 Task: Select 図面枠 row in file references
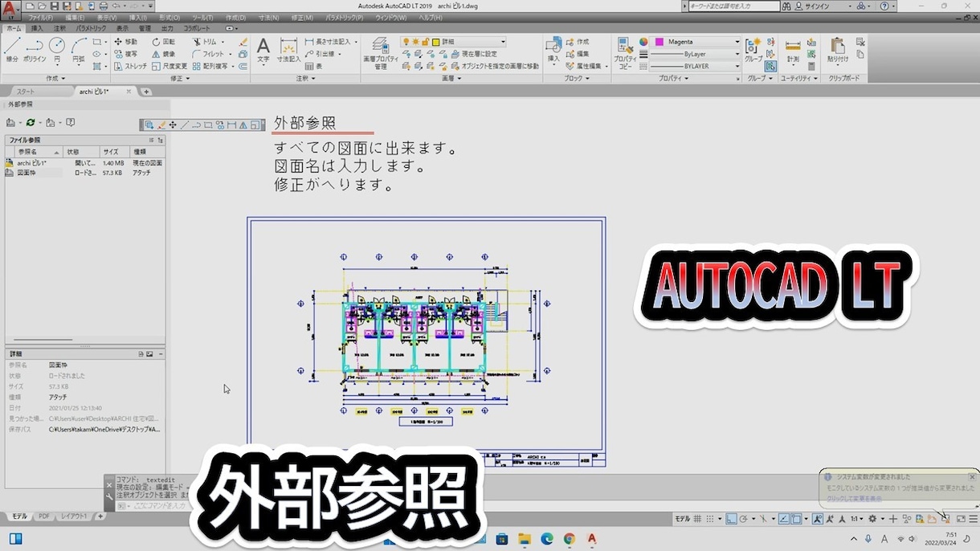pyautogui.click(x=84, y=173)
